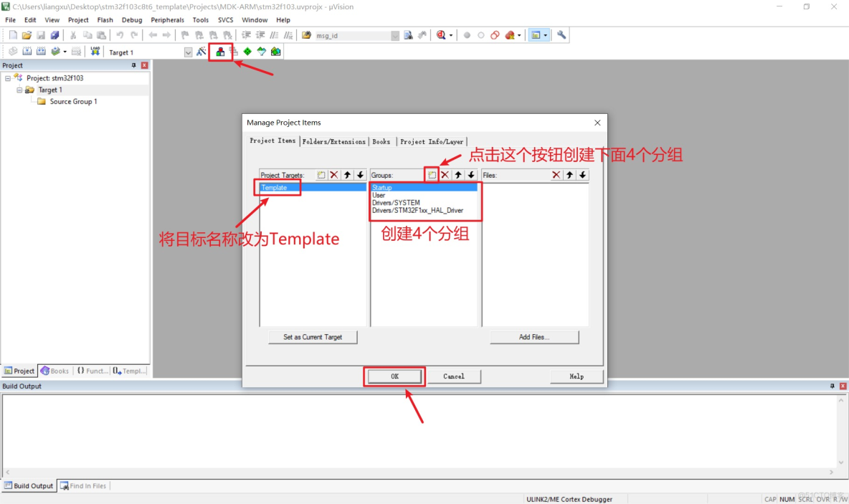Open the Peripherals menu
The width and height of the screenshot is (849, 504).
pyautogui.click(x=167, y=19)
